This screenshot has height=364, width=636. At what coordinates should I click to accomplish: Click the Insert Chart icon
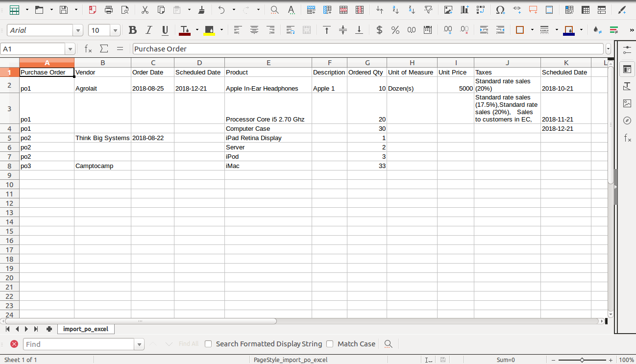click(x=465, y=10)
